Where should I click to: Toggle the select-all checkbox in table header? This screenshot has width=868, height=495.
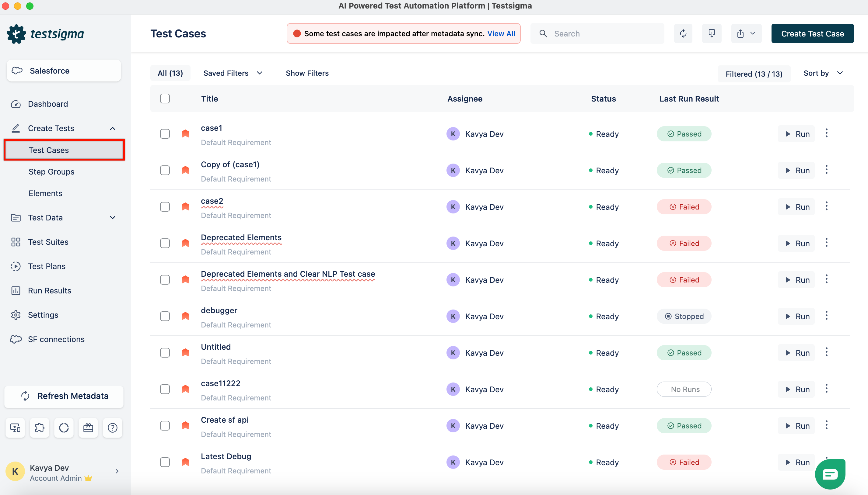(165, 99)
